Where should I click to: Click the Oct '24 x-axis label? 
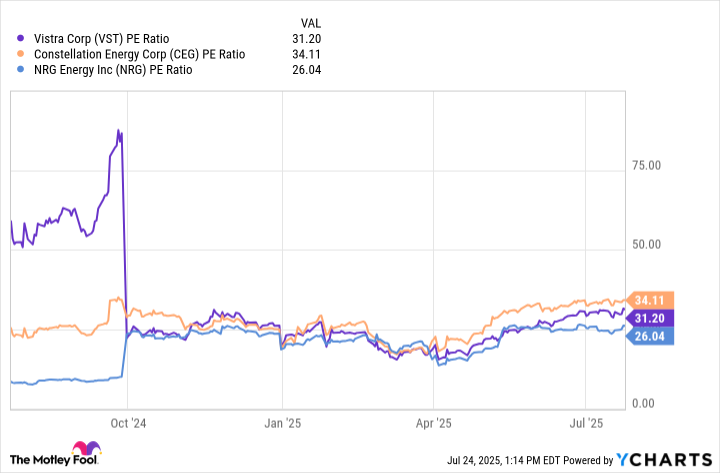click(x=128, y=423)
